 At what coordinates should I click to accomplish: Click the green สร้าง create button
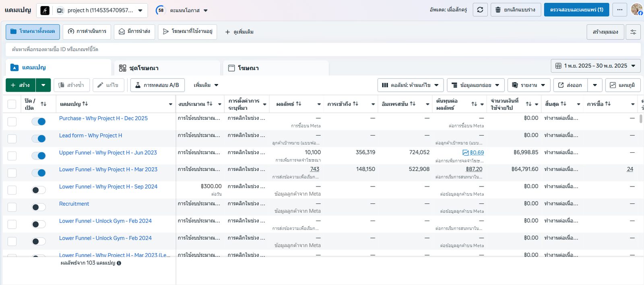[21, 85]
